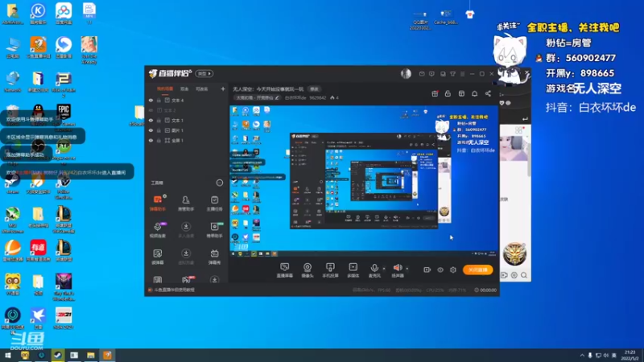The width and height of the screenshot is (644, 362).
Task: Click the record video icon beside the live button
Action: click(x=427, y=269)
